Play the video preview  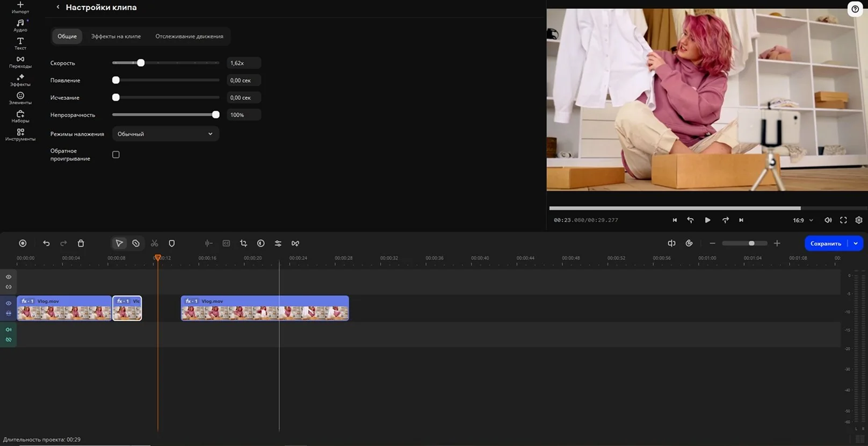point(707,220)
